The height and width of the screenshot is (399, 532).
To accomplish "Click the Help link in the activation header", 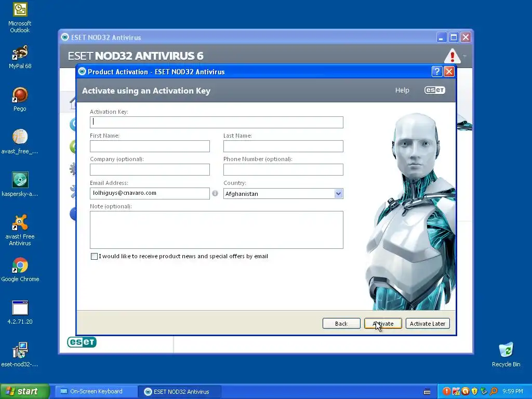I will (x=402, y=90).
